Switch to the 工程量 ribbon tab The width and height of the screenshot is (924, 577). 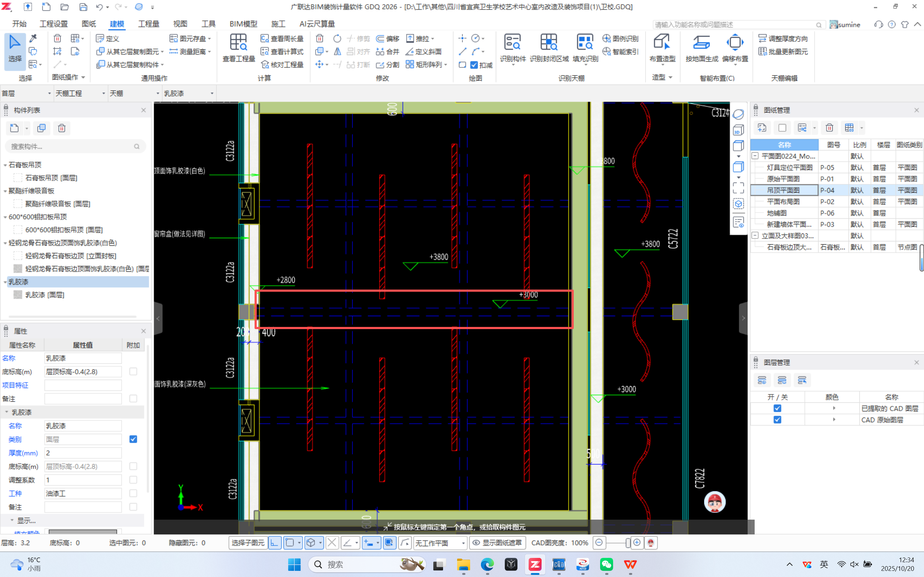coord(148,24)
